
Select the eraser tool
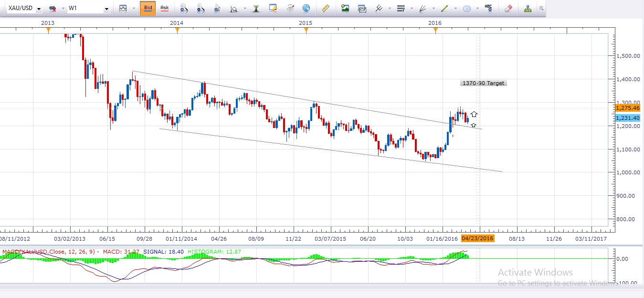508,9
